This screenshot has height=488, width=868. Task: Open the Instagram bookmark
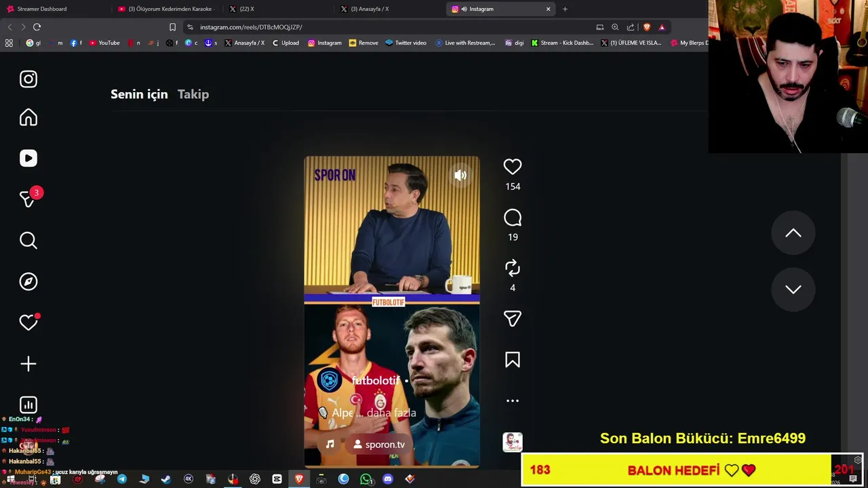click(325, 43)
